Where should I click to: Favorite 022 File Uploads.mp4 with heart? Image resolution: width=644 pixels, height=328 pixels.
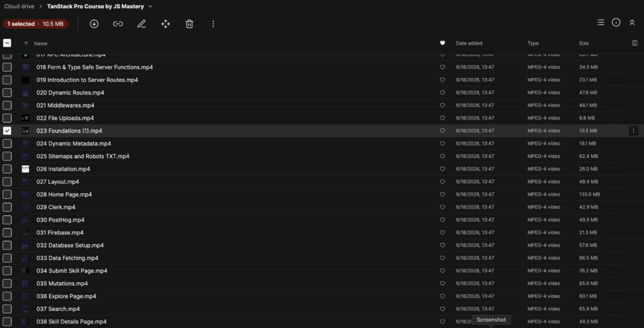(442, 118)
